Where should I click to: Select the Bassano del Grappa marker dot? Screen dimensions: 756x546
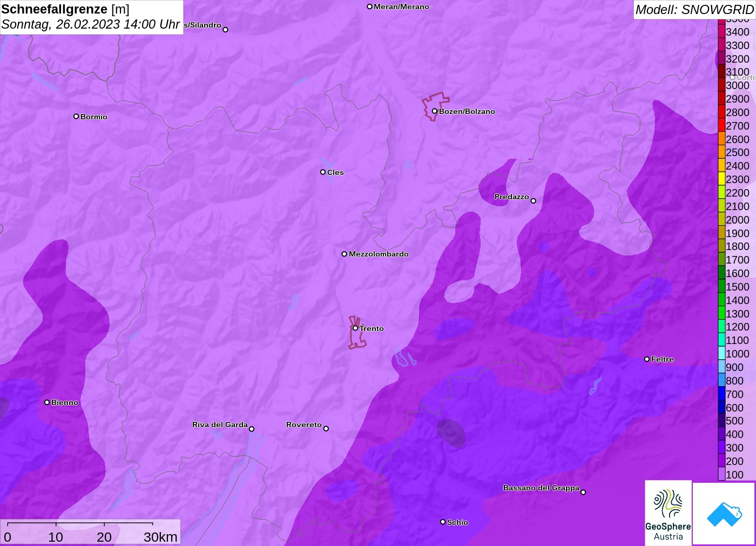click(583, 492)
